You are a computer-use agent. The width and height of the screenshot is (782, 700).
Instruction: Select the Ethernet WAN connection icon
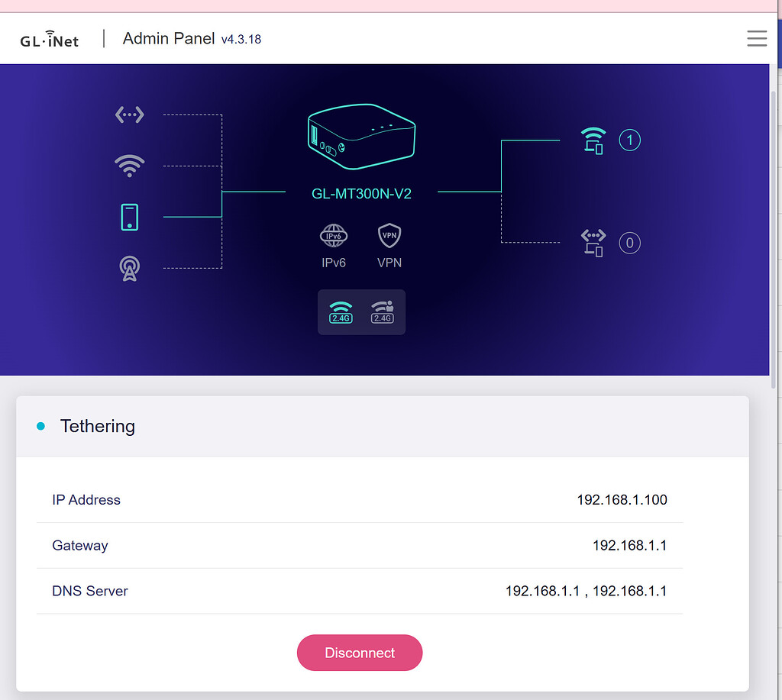[x=129, y=115]
